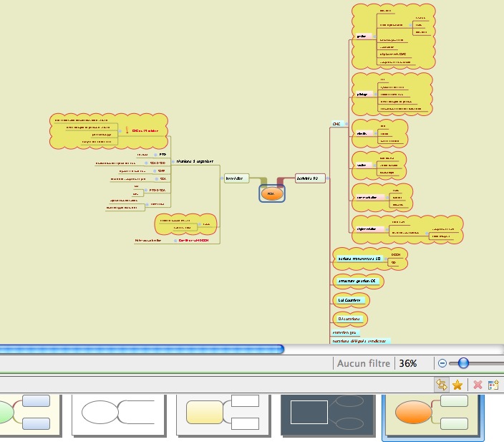The image size is (504, 442).
Task: Choose the plain white outline style thumbnail
Action: click(117, 415)
